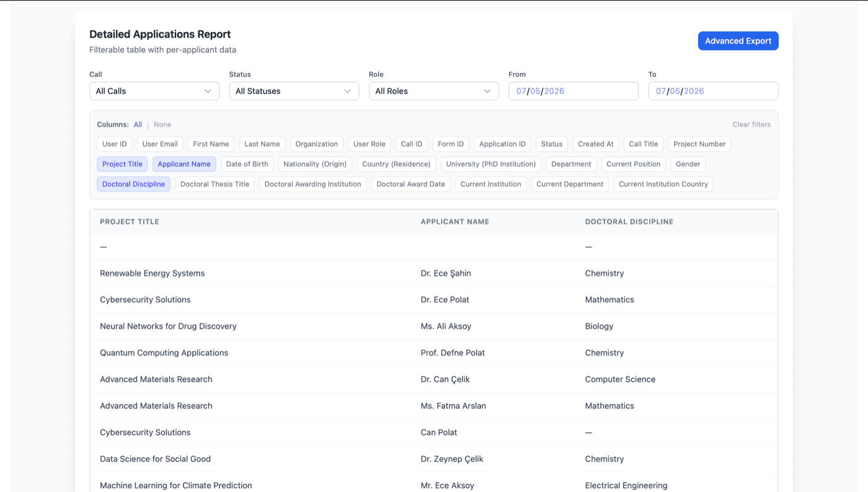Show the Current Position column
This screenshot has height=492, width=868.
634,164
